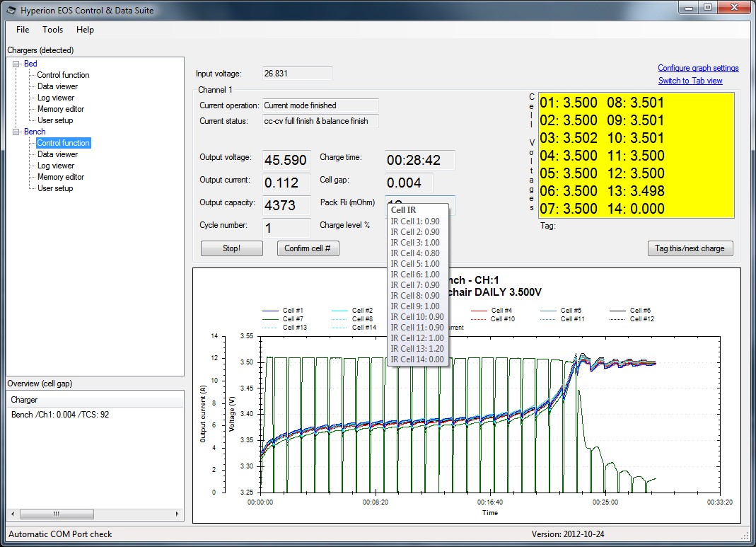Select Data viewer under Bed

57,86
